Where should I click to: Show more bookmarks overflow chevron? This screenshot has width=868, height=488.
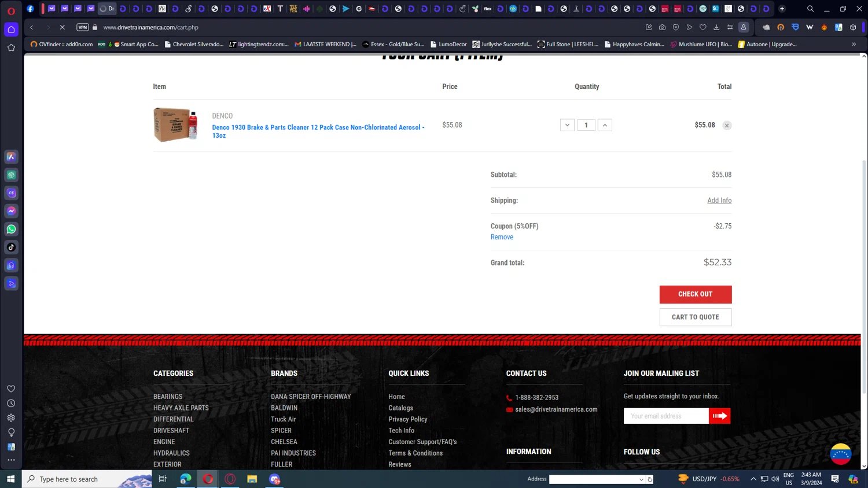point(854,44)
